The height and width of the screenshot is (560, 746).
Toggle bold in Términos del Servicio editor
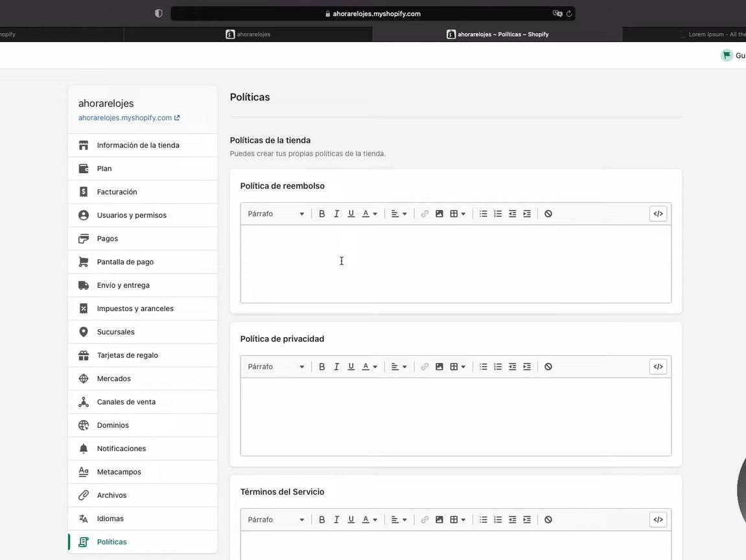(321, 520)
